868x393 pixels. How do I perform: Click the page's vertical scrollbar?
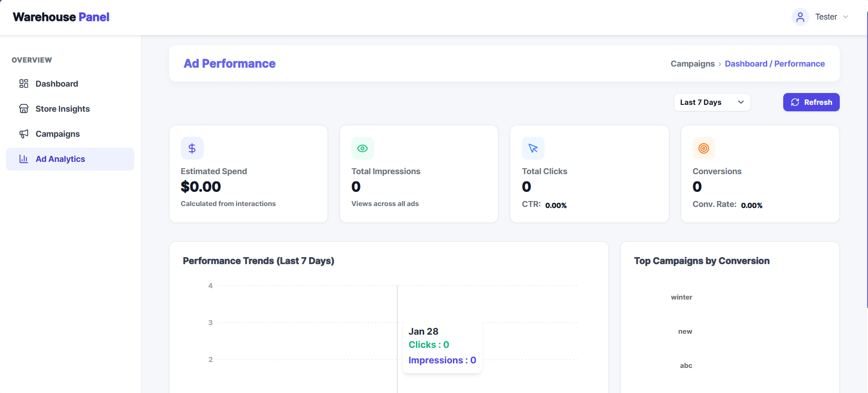867,160
